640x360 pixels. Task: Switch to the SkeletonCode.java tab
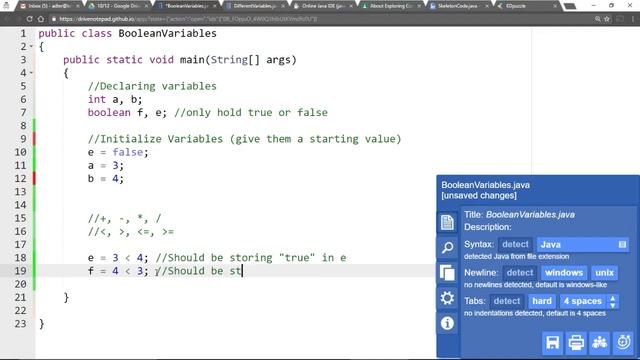pyautogui.click(x=458, y=6)
